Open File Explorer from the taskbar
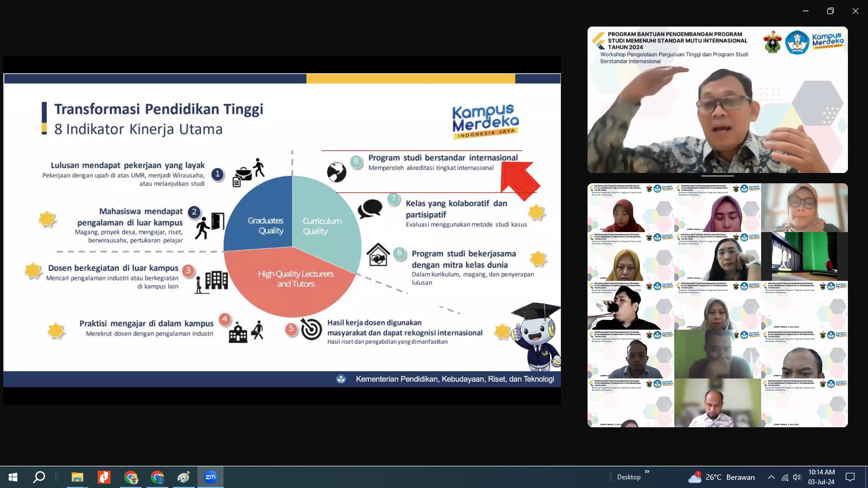The width and height of the screenshot is (868, 488). point(77,477)
